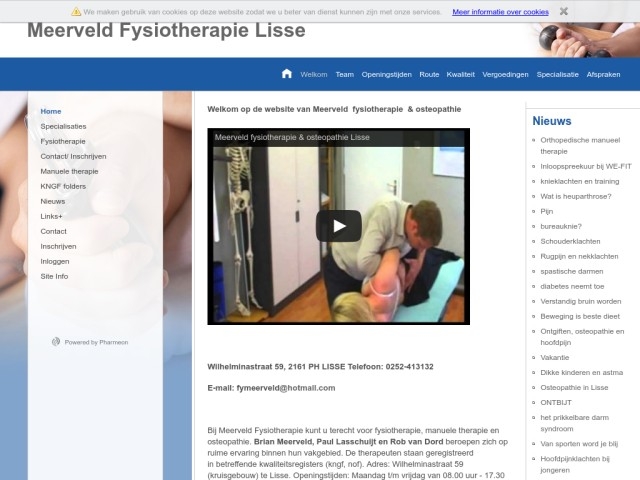Open Manuele therapie sidebar link

click(x=69, y=171)
